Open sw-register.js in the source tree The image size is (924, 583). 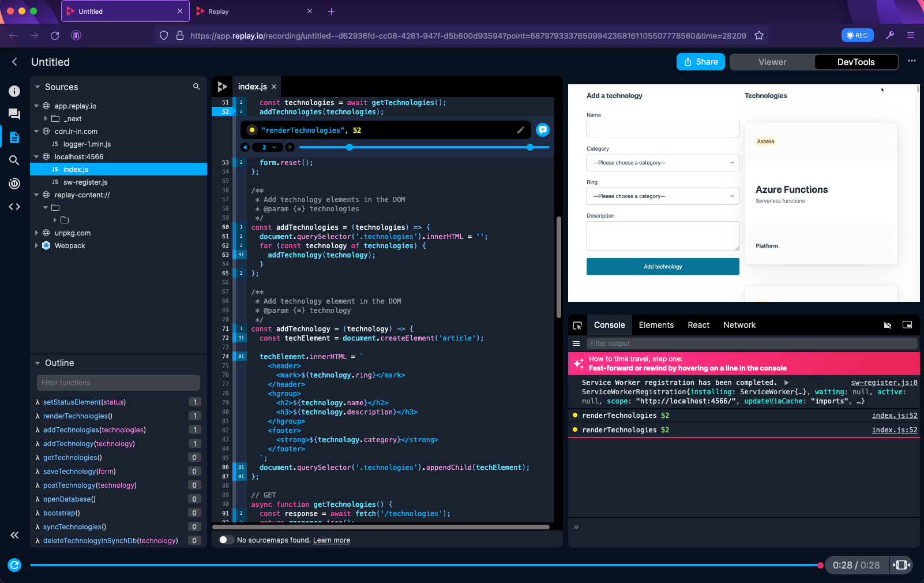85,182
